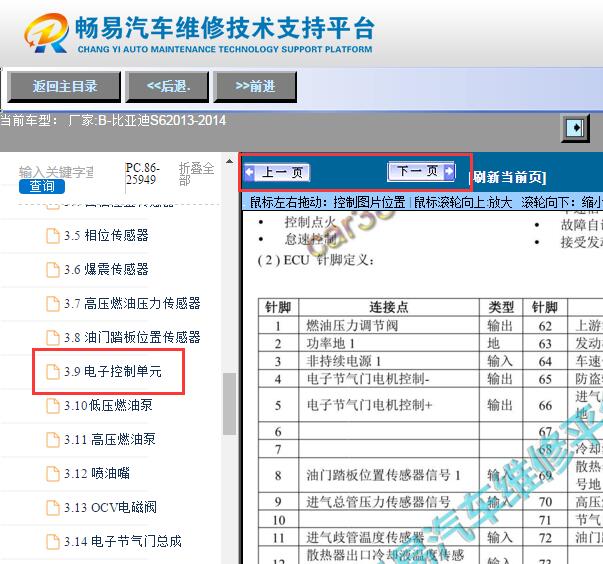Click document icon beside 3.11 高压燃油泵
This screenshot has height=564, width=603.
(53, 439)
